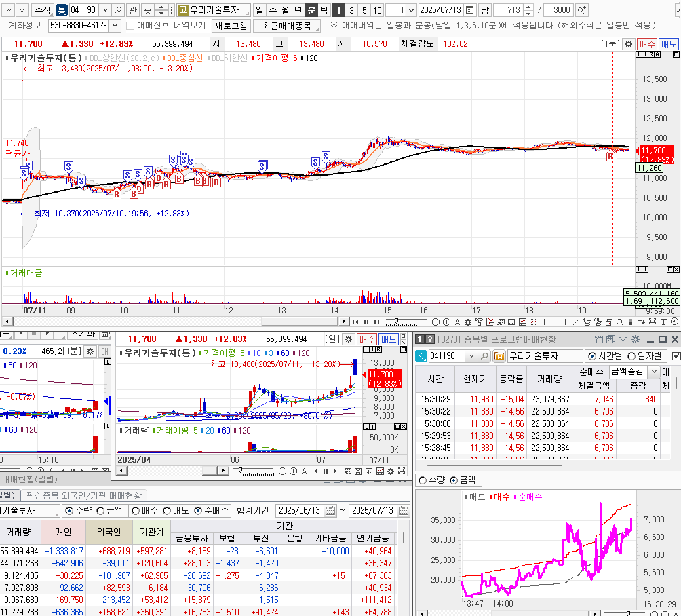Select the diagonal trend line drawing tool
The image size is (681, 616).
(x=576, y=322)
